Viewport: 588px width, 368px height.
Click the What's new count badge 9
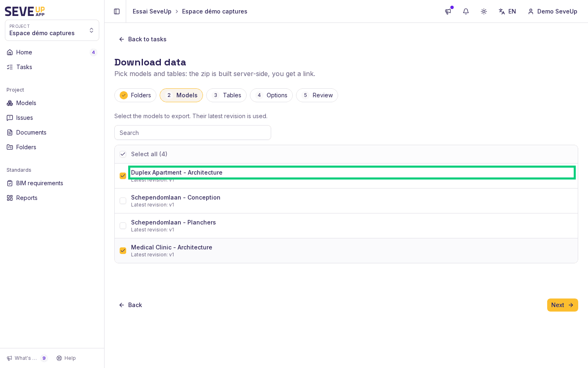(x=44, y=358)
